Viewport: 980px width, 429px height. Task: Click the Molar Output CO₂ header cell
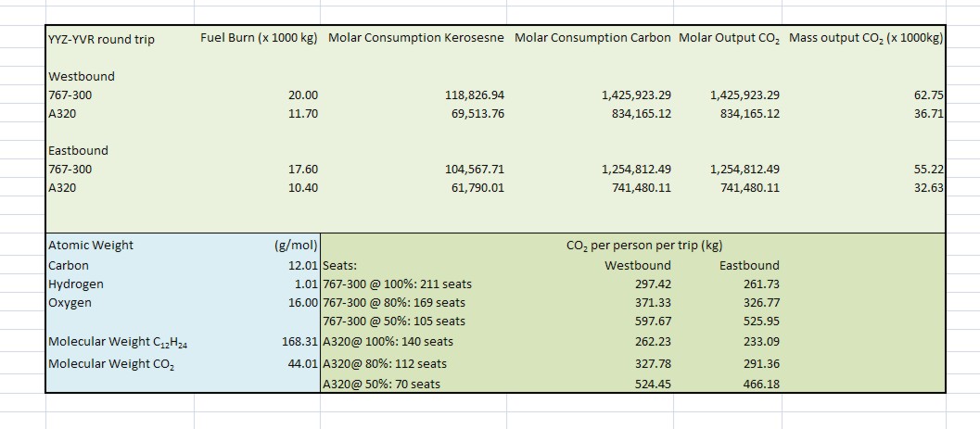pos(729,39)
